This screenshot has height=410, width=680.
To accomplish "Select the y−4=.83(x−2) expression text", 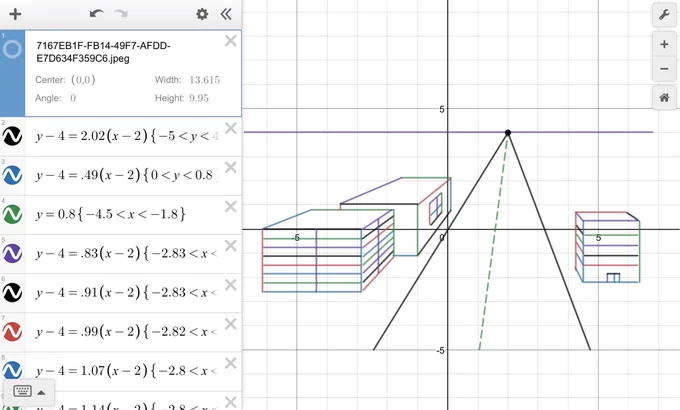I will coord(126,253).
